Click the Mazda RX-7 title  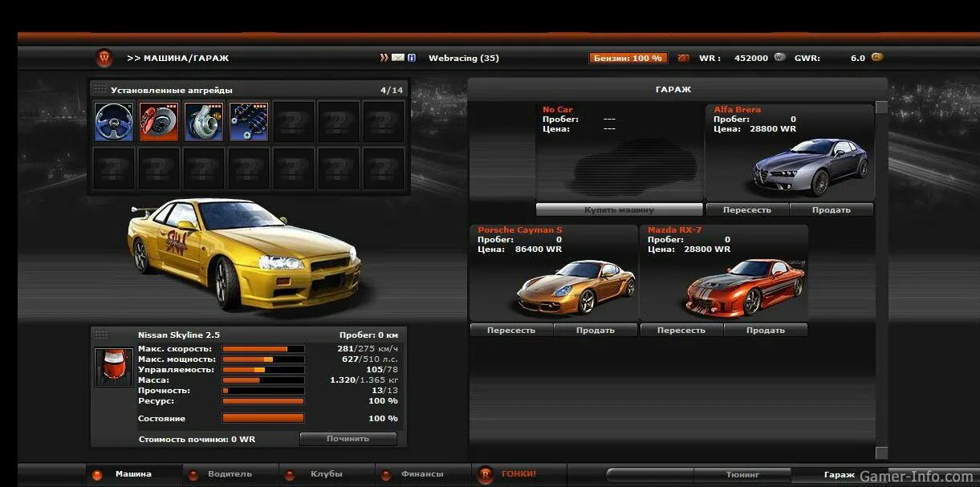tap(675, 230)
